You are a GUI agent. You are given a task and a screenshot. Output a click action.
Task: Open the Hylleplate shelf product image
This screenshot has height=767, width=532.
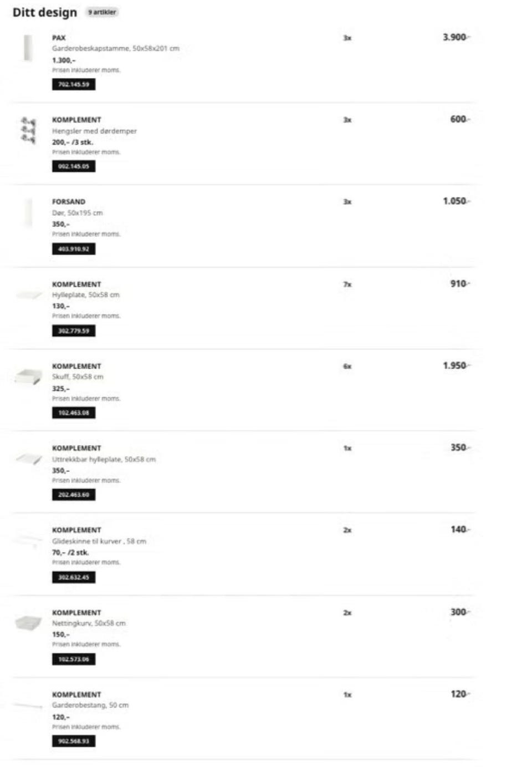29,295
